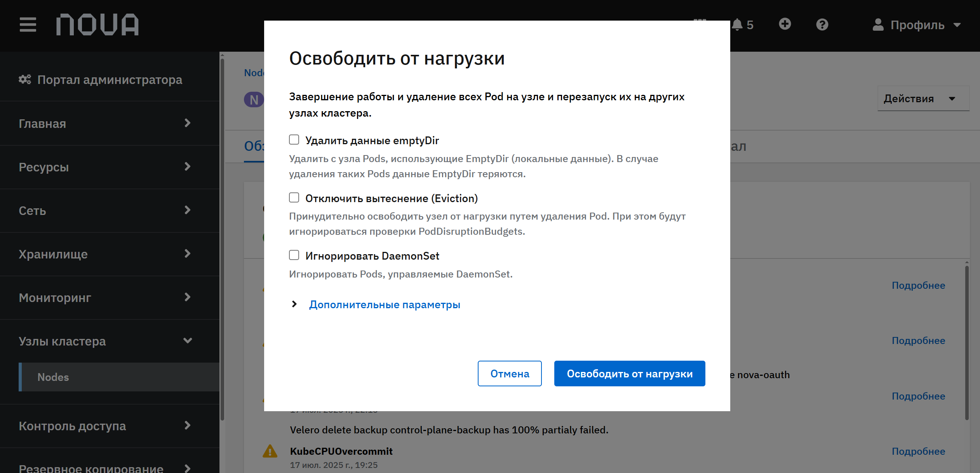Tick Игнорировать DaemonSet checkbox

[x=294, y=255]
